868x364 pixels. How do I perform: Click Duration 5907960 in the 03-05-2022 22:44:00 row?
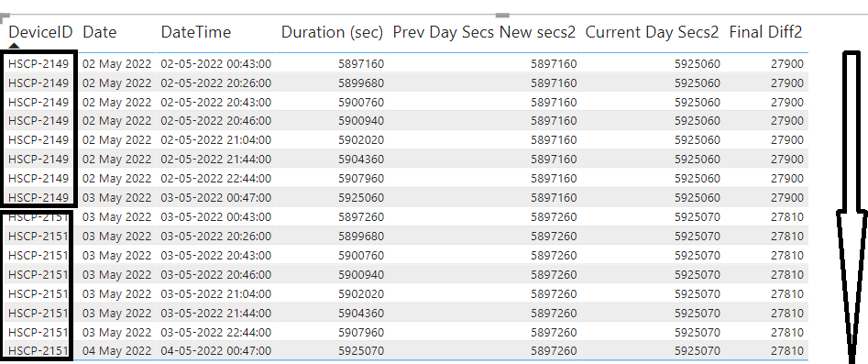click(361, 333)
